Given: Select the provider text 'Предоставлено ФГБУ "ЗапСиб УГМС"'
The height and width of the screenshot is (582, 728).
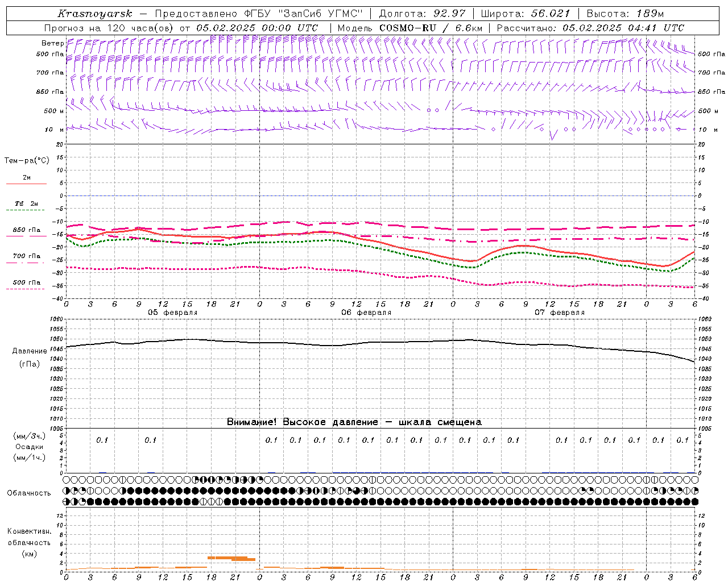Looking at the screenshot, I should (x=259, y=14).
